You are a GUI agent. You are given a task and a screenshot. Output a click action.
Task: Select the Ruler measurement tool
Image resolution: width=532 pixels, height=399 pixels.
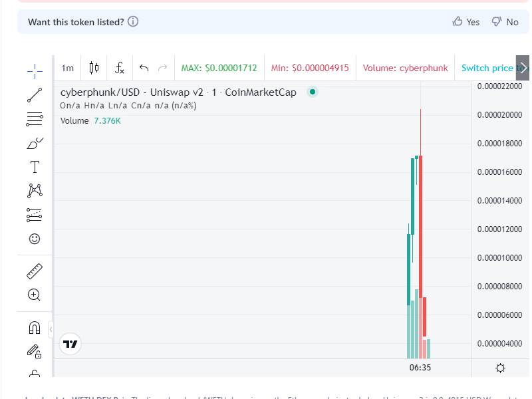pyautogui.click(x=34, y=271)
